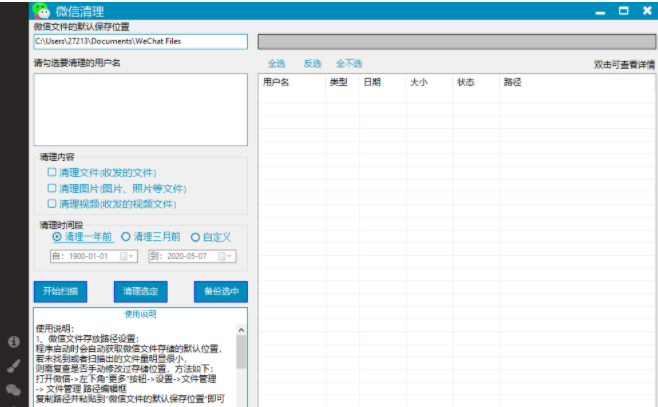Sort by the 类型 column header
Image resolution: width=658 pixels, height=407 pixels.
click(343, 82)
